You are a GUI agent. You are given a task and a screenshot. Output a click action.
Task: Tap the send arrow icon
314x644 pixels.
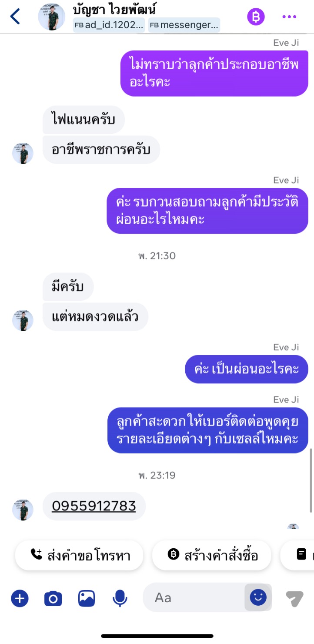pos(294,599)
